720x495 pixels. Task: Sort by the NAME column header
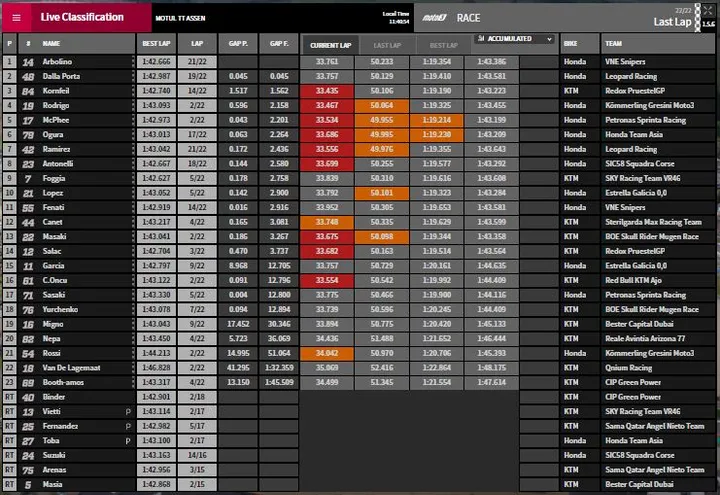tap(51, 44)
